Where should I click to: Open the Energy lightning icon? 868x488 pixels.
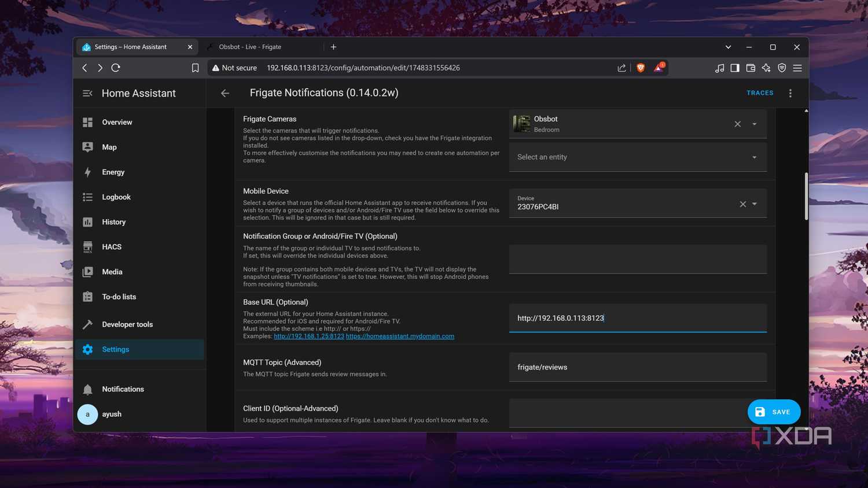[x=87, y=172]
